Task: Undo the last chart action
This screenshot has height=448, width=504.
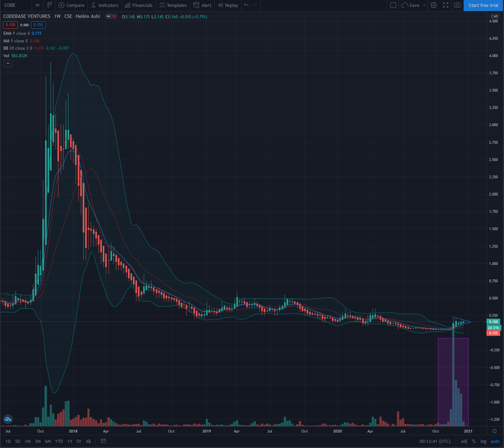Action: point(246,5)
